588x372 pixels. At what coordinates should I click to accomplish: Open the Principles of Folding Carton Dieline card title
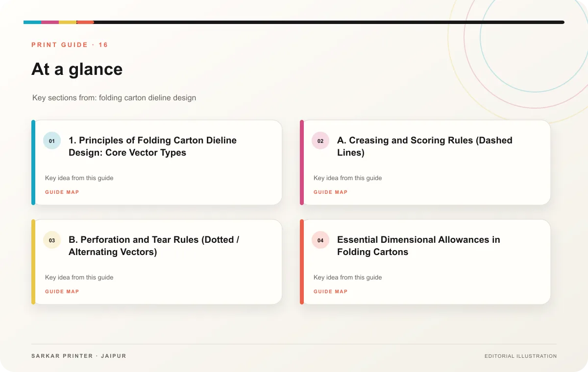(152, 146)
